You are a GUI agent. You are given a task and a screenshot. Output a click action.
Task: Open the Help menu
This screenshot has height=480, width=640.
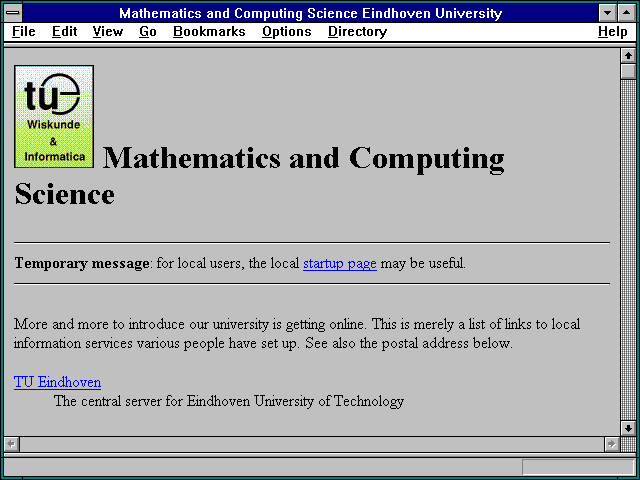click(613, 32)
